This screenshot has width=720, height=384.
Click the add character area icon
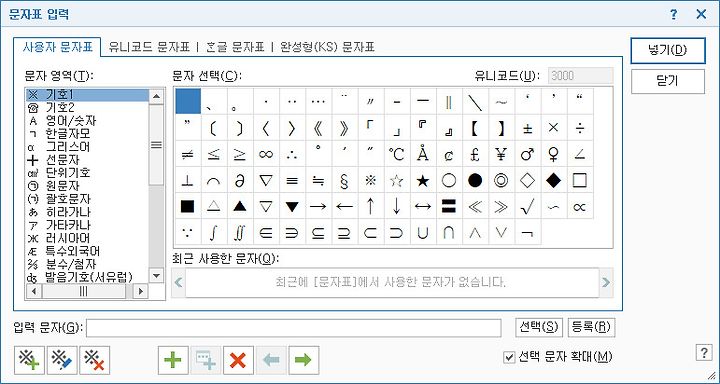30,360
